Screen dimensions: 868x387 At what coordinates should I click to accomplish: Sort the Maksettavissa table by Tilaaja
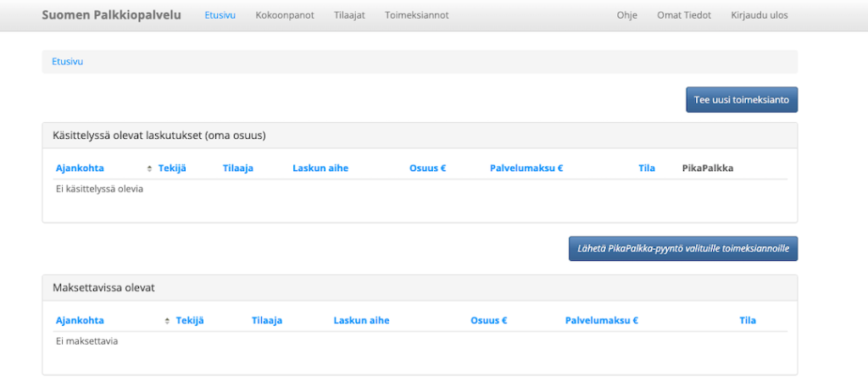pyautogui.click(x=267, y=321)
